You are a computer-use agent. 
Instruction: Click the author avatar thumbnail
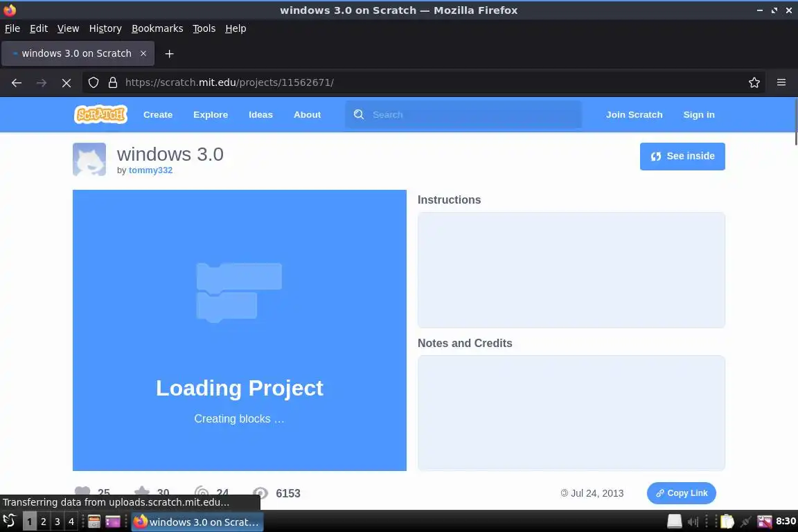coord(89,159)
